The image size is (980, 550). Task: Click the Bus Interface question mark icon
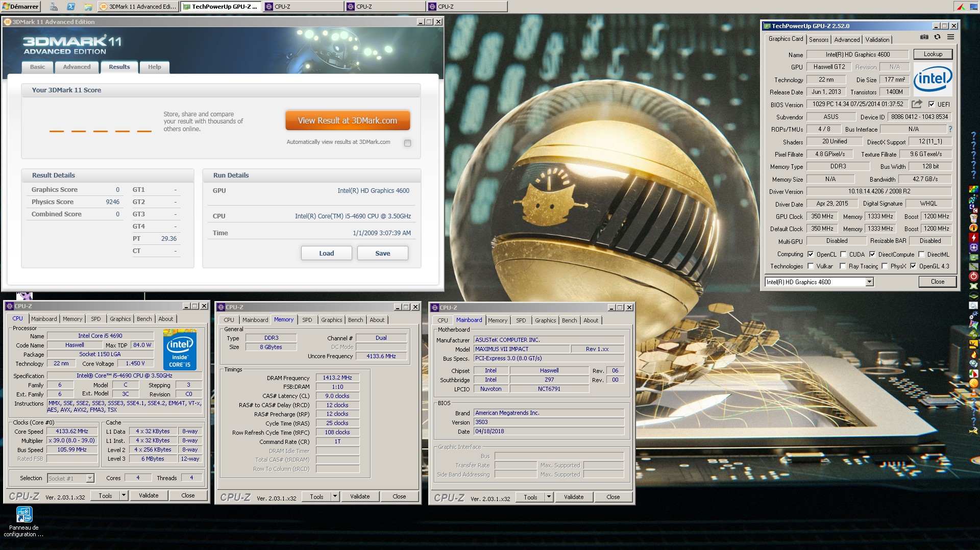(x=950, y=130)
